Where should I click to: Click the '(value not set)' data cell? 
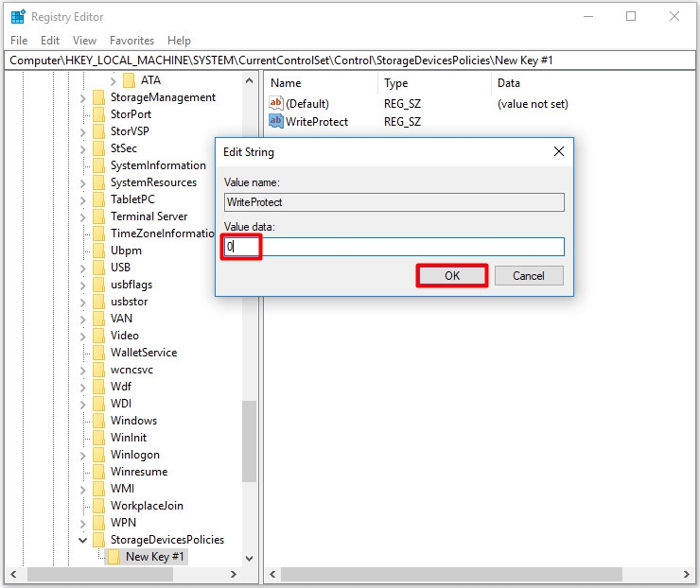pyautogui.click(x=533, y=103)
